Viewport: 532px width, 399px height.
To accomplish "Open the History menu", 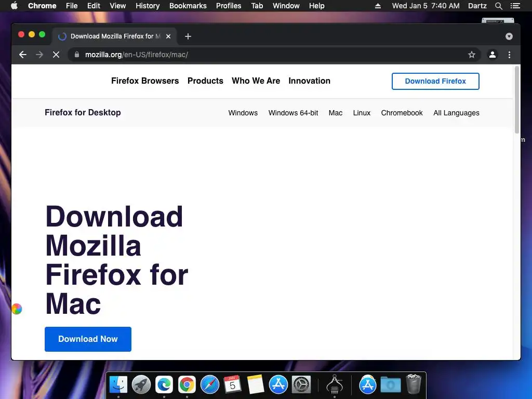I will pos(148,6).
